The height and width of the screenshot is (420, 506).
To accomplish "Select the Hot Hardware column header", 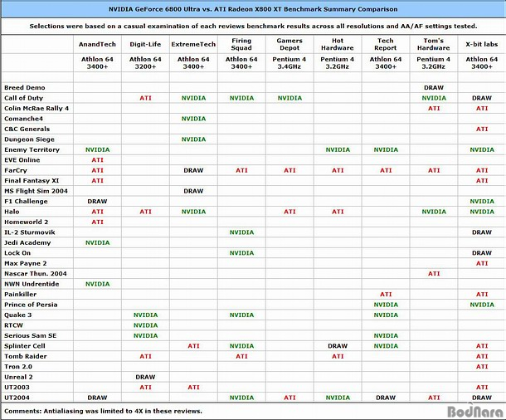I will (338, 44).
